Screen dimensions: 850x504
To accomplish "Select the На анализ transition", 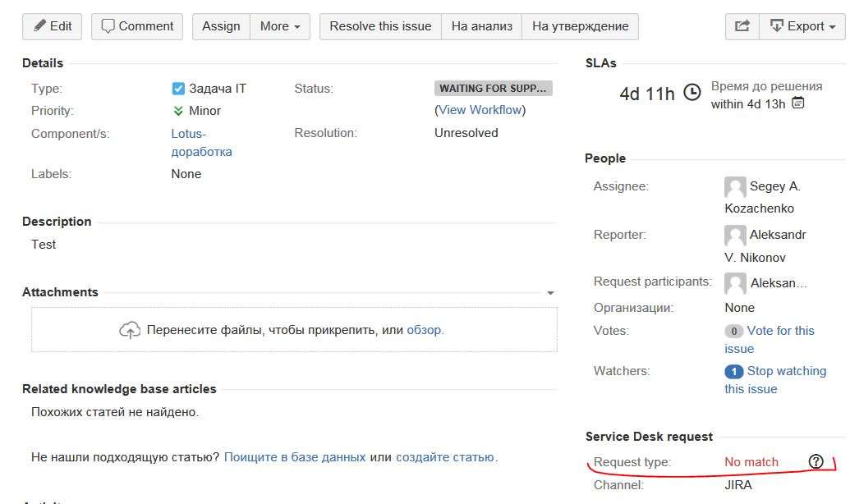I will [x=482, y=26].
